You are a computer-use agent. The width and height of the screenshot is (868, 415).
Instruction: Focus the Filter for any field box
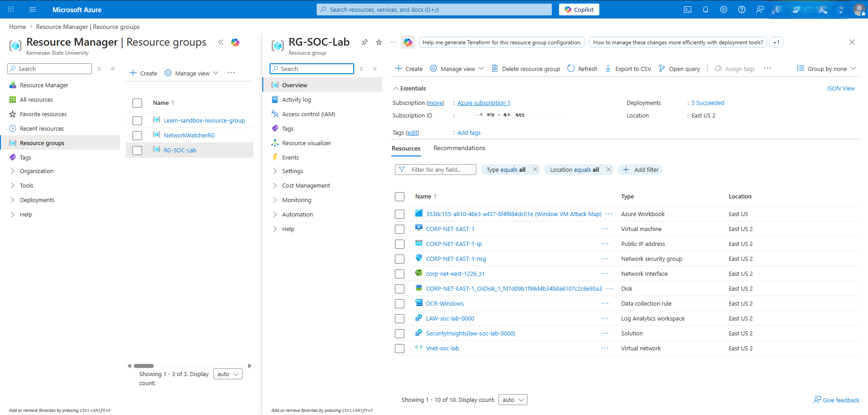tap(436, 170)
